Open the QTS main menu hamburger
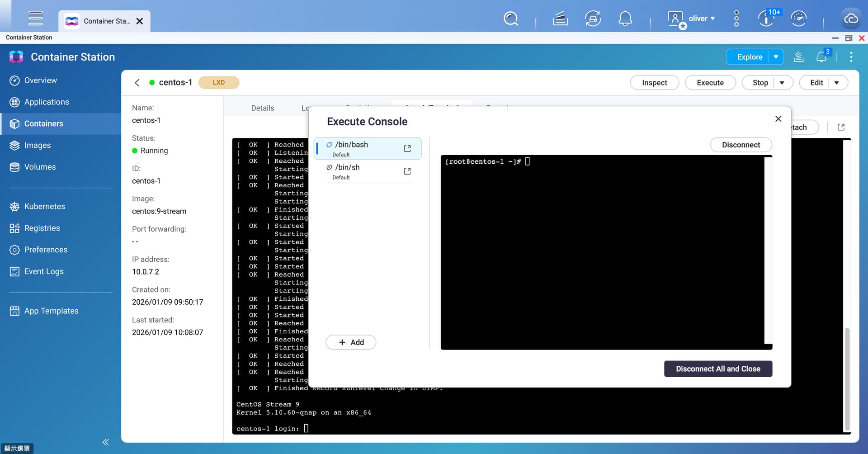The image size is (868, 454). click(35, 19)
